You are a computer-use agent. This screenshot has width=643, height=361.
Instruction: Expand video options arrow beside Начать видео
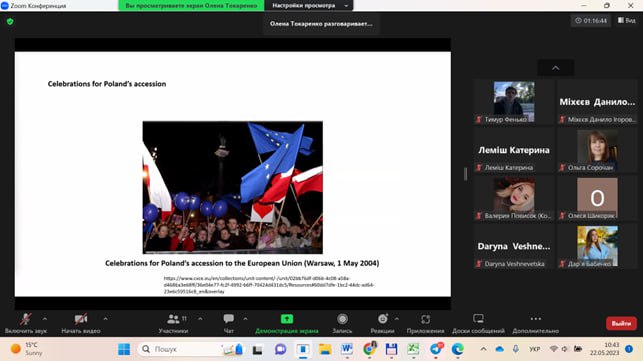coord(105,319)
